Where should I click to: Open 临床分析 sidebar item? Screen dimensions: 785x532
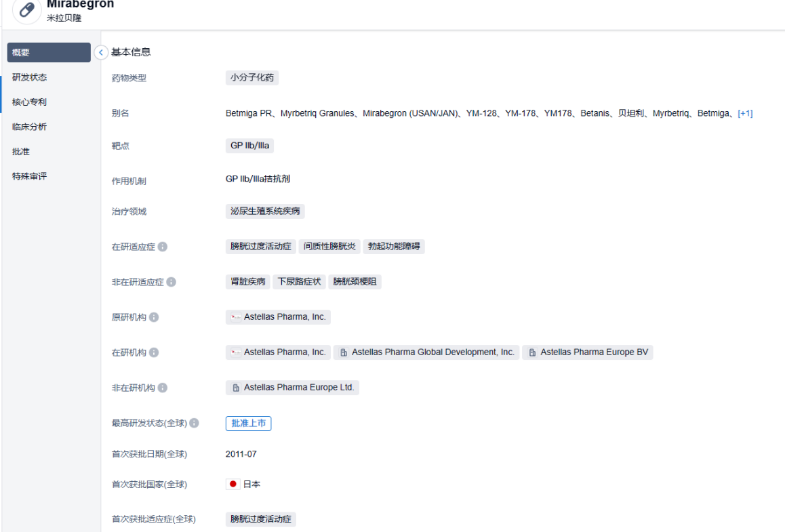pyautogui.click(x=30, y=127)
